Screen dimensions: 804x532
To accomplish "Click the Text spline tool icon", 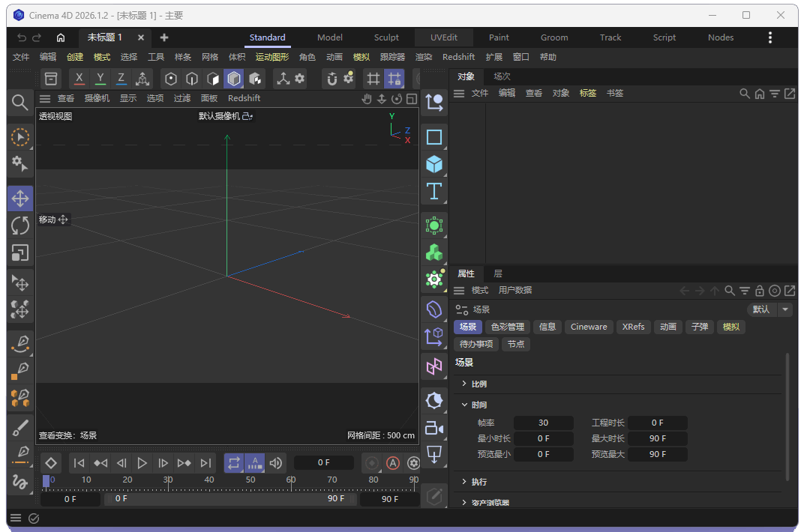I will click(x=433, y=191).
